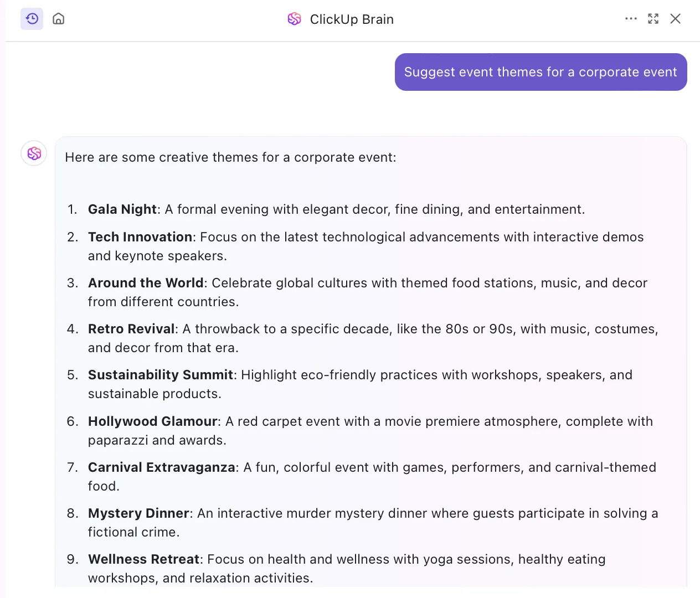Click 'fictional crime.' text line
The width and height of the screenshot is (700, 598).
pos(134,532)
